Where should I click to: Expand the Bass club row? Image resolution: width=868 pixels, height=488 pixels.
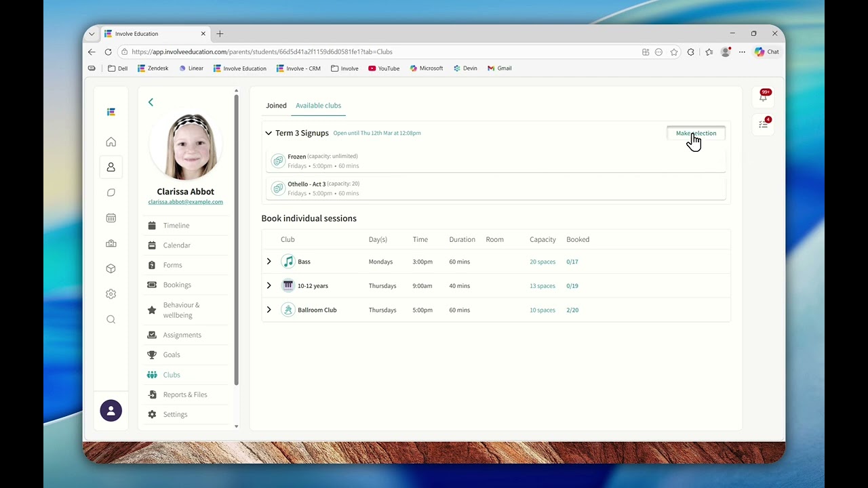tap(269, 262)
